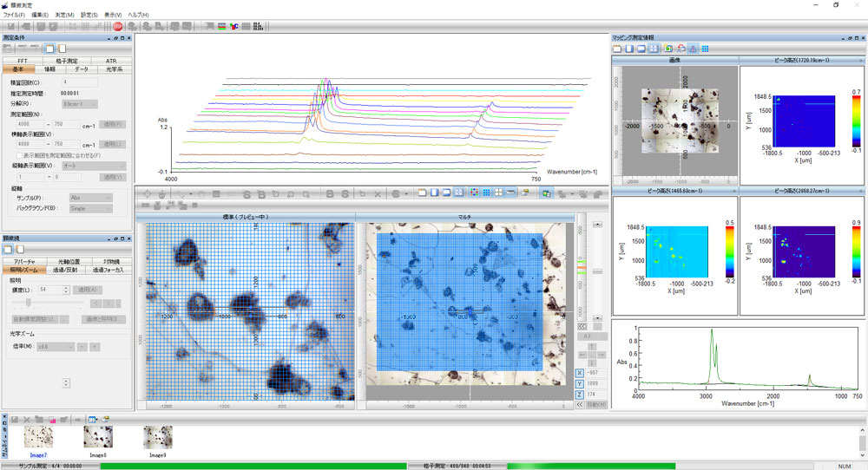Adjust the 輝度 brightness slider

click(28, 303)
